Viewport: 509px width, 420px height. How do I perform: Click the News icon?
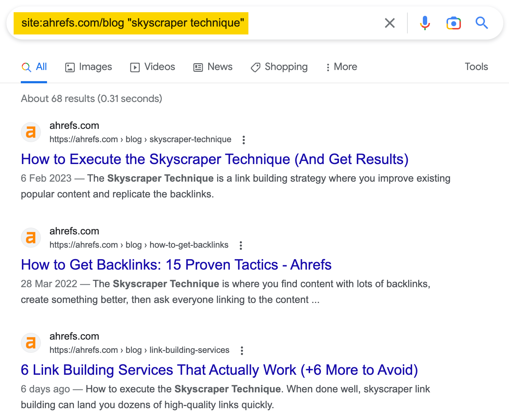(x=198, y=67)
